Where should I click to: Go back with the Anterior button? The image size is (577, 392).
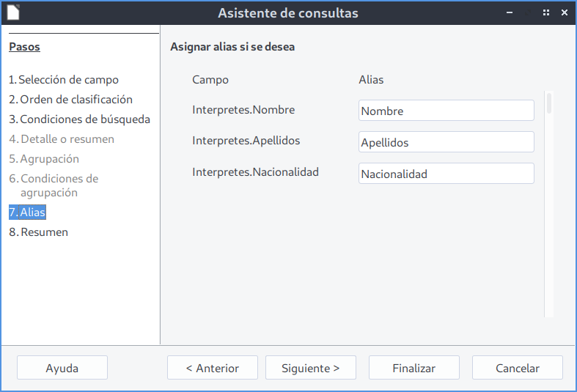[x=213, y=368]
